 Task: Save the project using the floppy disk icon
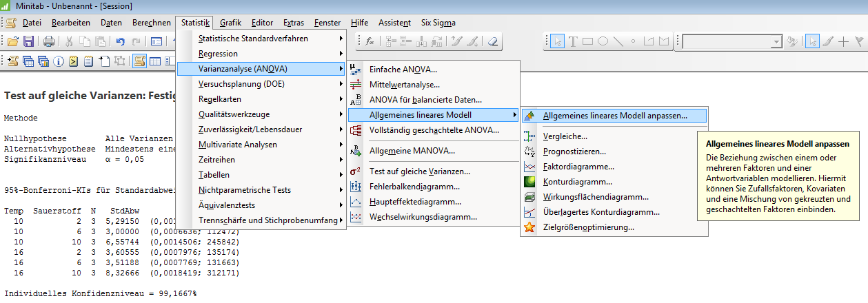click(x=28, y=41)
